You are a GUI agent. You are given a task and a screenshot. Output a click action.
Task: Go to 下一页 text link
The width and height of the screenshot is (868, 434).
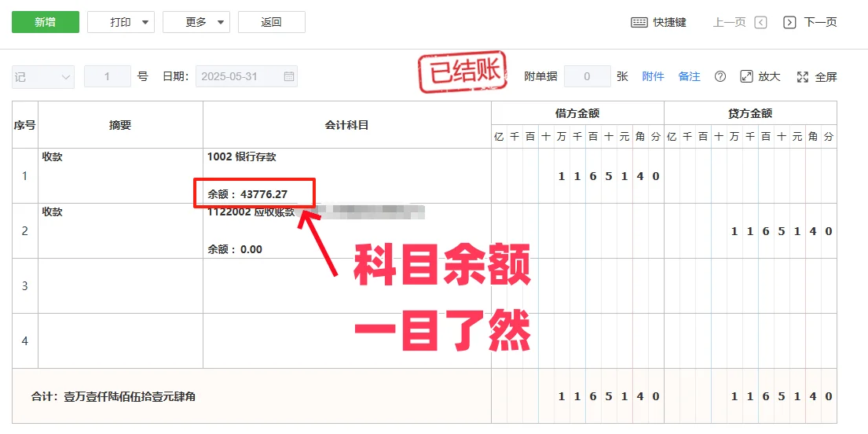pos(820,22)
